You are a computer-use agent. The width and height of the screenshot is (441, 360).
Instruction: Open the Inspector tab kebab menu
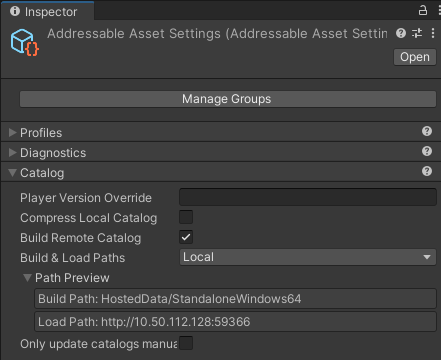pyautogui.click(x=439, y=10)
